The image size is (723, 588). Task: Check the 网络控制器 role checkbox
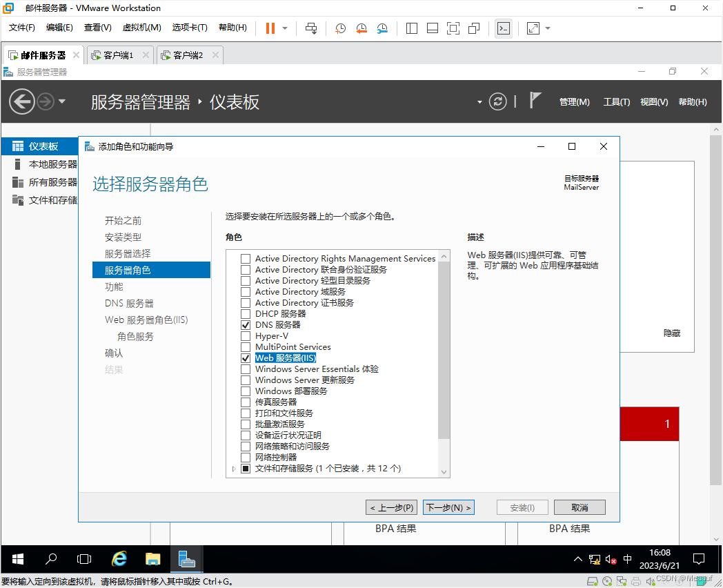point(246,458)
